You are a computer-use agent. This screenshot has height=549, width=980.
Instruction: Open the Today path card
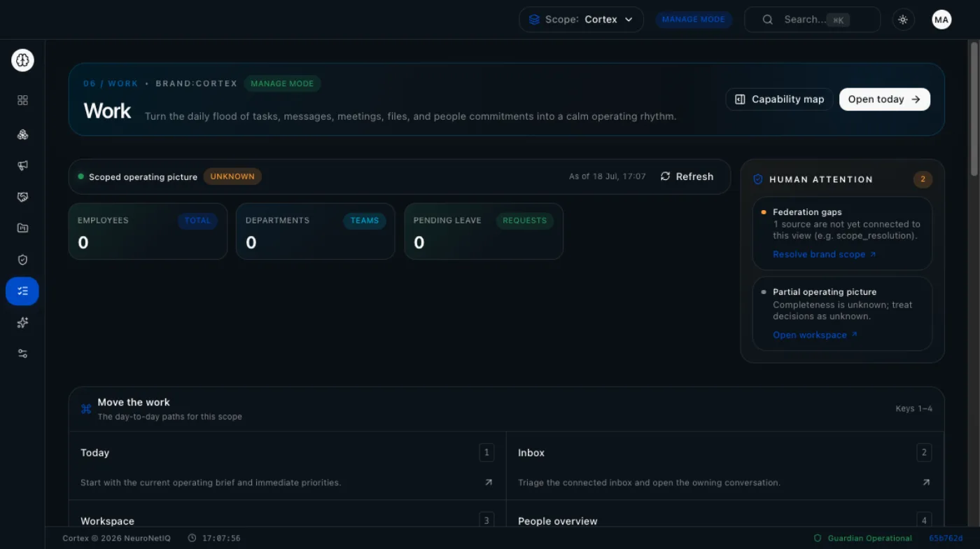(287, 466)
